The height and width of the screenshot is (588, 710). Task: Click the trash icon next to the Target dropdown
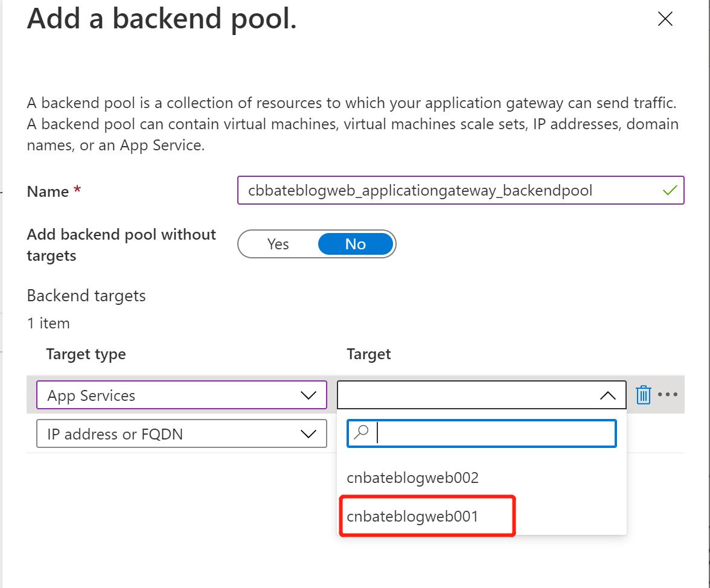point(644,395)
